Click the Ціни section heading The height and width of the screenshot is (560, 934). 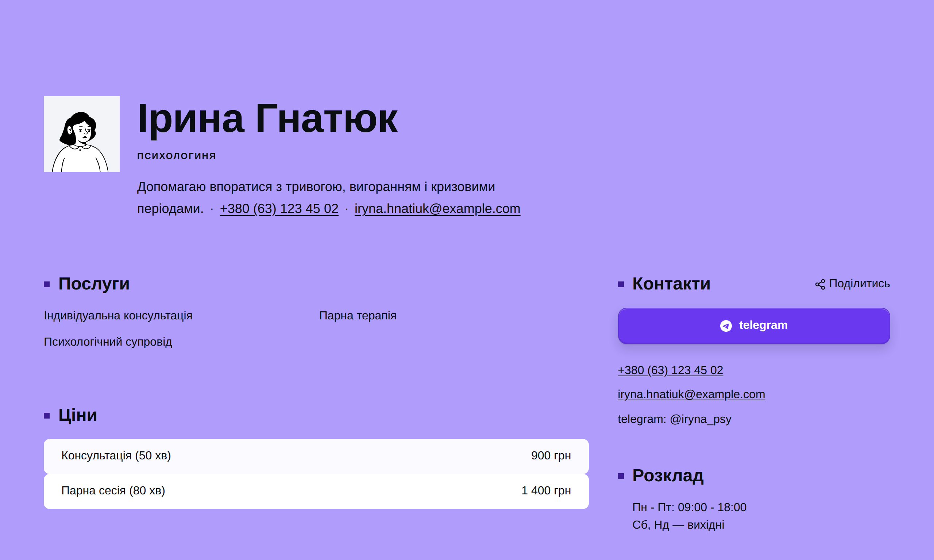coord(77,415)
